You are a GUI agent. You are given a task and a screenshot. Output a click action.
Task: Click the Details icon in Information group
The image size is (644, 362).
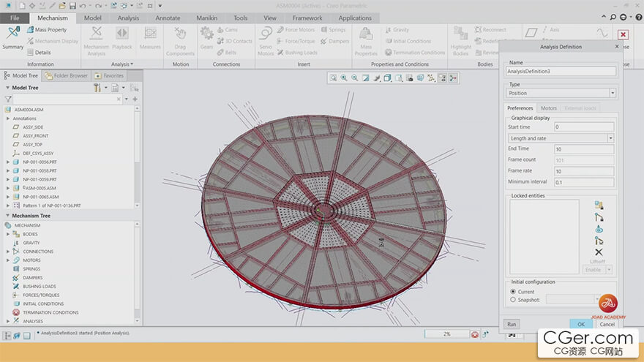tap(42, 53)
